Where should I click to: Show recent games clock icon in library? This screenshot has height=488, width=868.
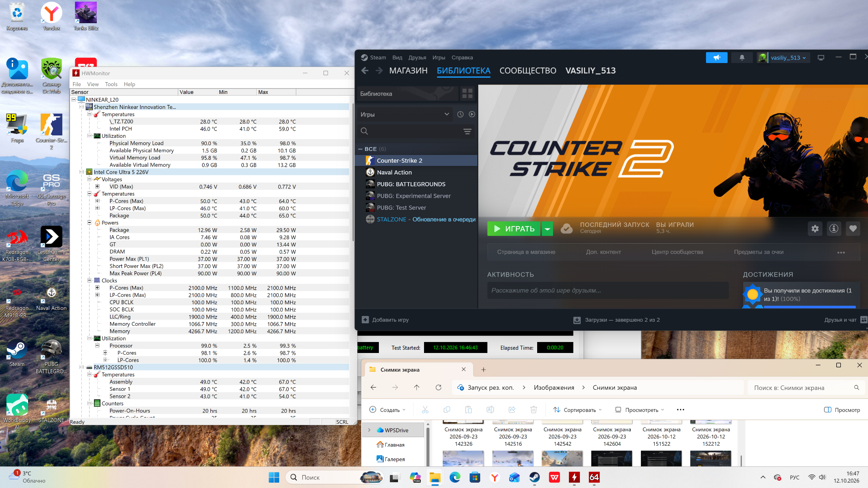[x=460, y=114]
